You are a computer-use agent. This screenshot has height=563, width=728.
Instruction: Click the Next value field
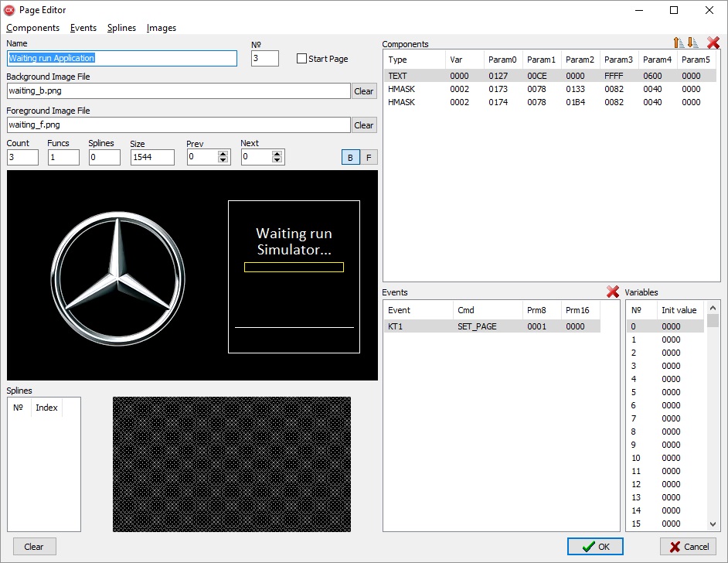(257, 157)
